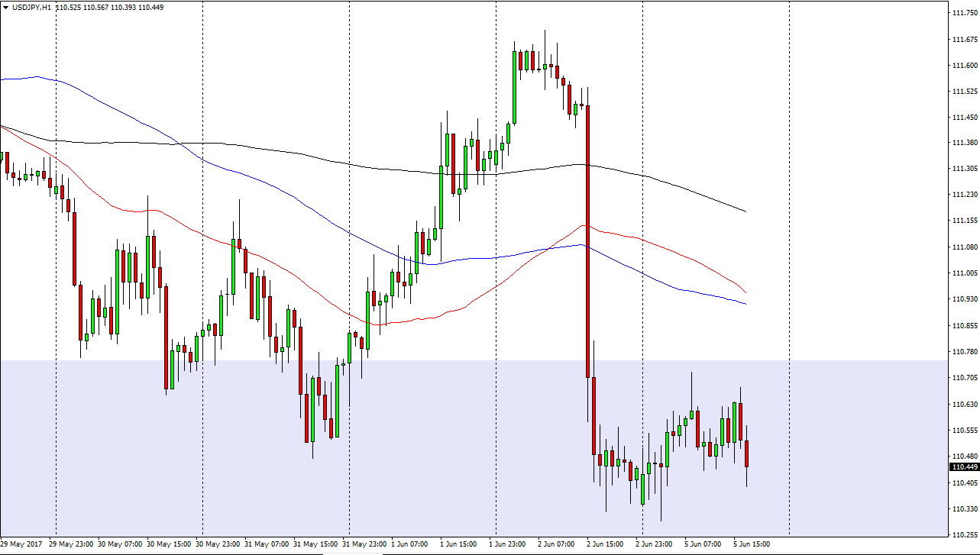This screenshot has height=555, width=980.
Task: Select the 5 Jun 15:00 time label
Action: (752, 544)
